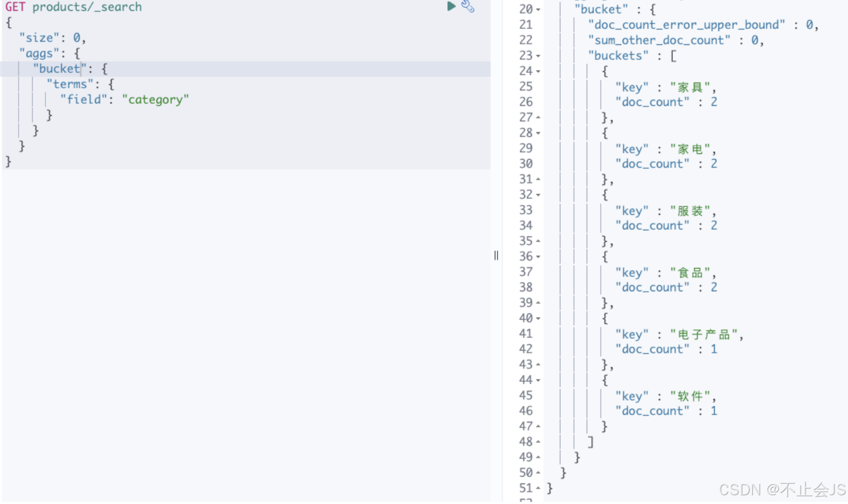Click doc_count on line 34
This screenshot has width=848, height=504.
click(652, 226)
